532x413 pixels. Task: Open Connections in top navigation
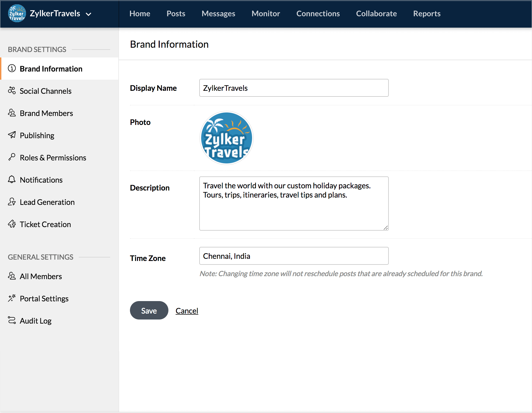point(318,14)
